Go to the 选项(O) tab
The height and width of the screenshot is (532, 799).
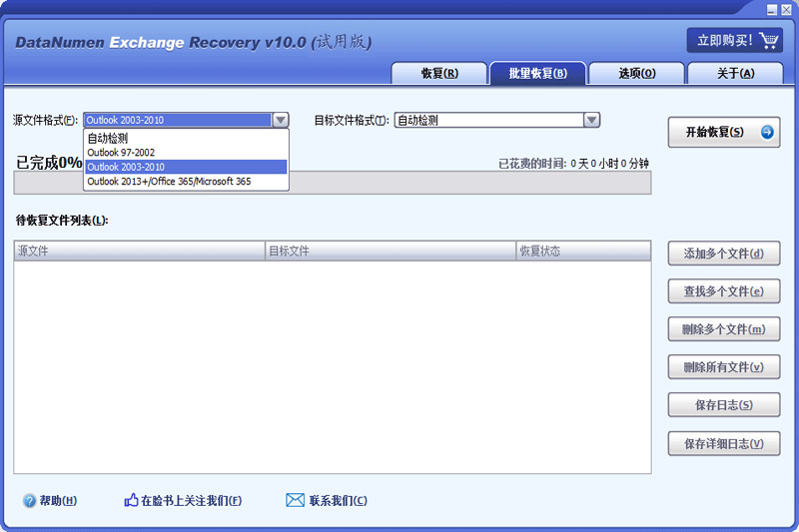636,73
